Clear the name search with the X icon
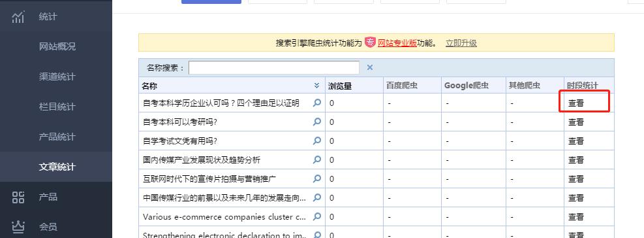 pyautogui.click(x=370, y=67)
